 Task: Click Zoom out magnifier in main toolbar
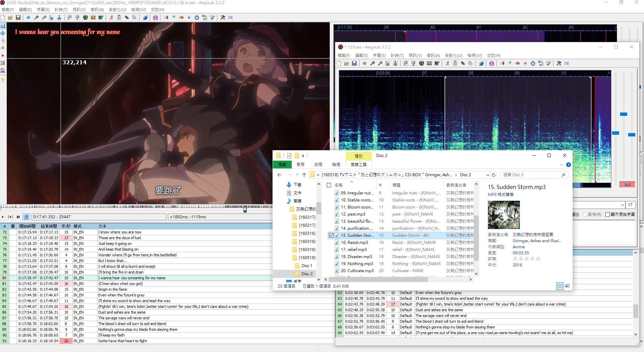click(x=44, y=18)
